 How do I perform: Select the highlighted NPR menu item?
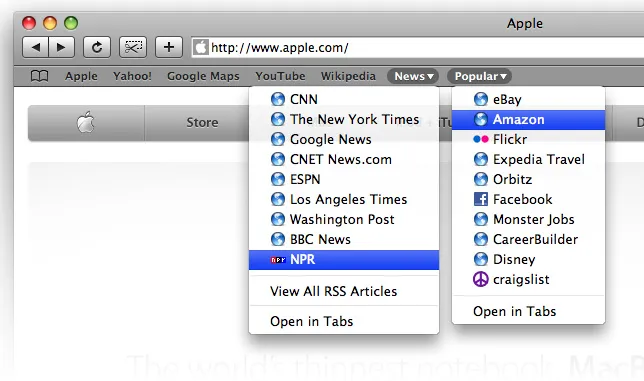pos(344,260)
